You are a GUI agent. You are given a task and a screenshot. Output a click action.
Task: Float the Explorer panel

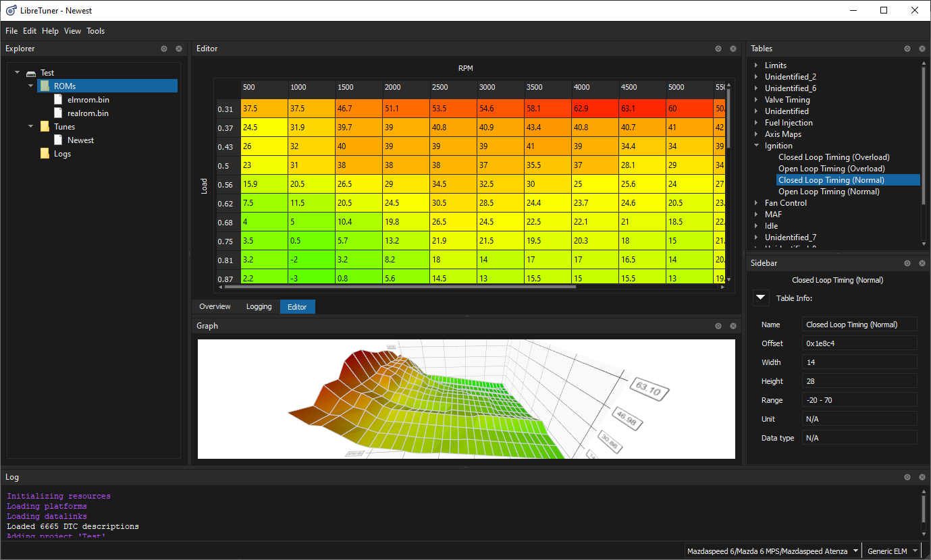pos(164,49)
